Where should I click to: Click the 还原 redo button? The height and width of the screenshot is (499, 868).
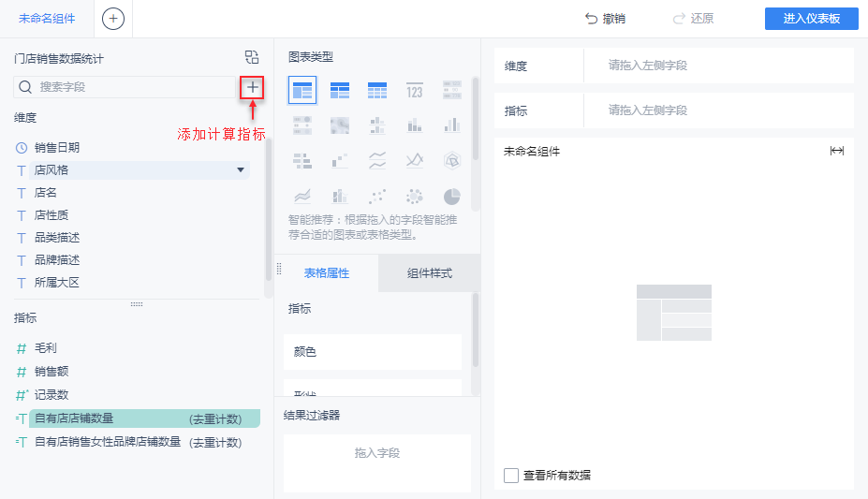coord(693,19)
